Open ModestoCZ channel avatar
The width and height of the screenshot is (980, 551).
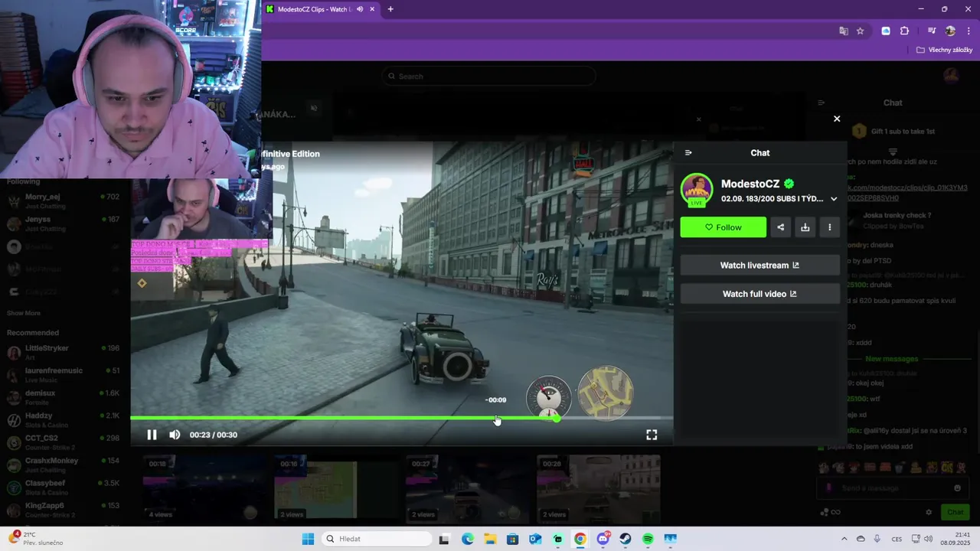coord(697,190)
